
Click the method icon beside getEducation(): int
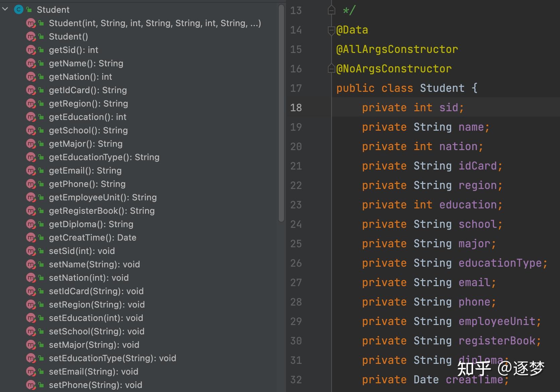31,117
